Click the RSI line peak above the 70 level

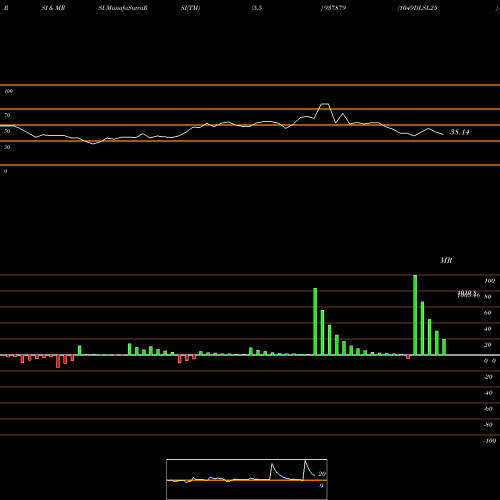pos(324,104)
